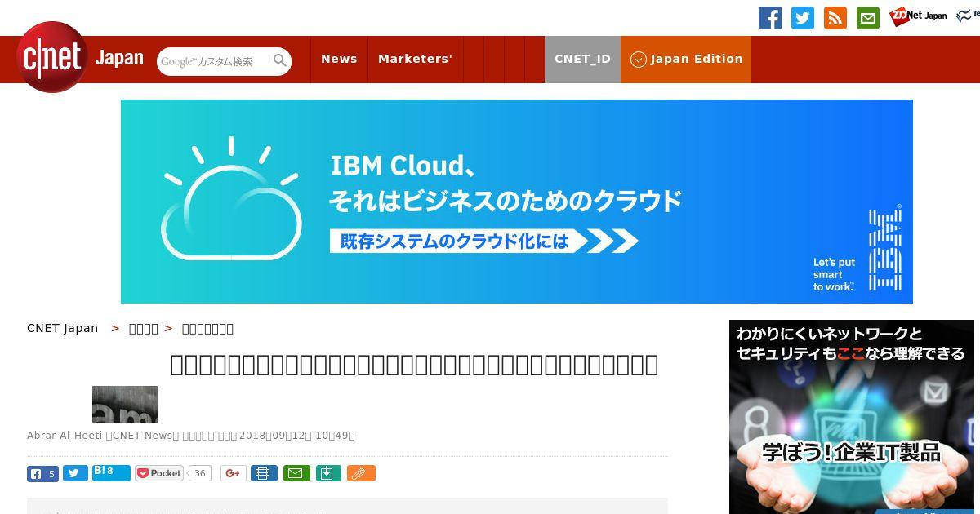Click the search magnifier icon

(280, 60)
